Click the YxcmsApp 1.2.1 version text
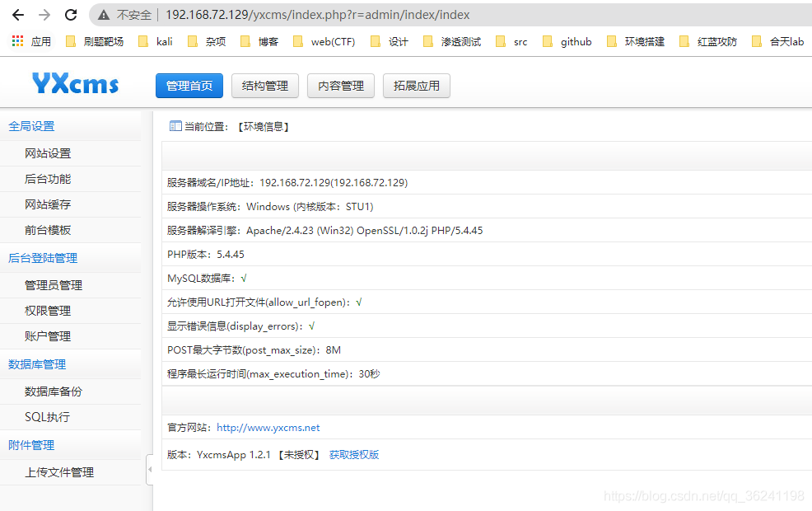The image size is (812, 511). (x=234, y=454)
